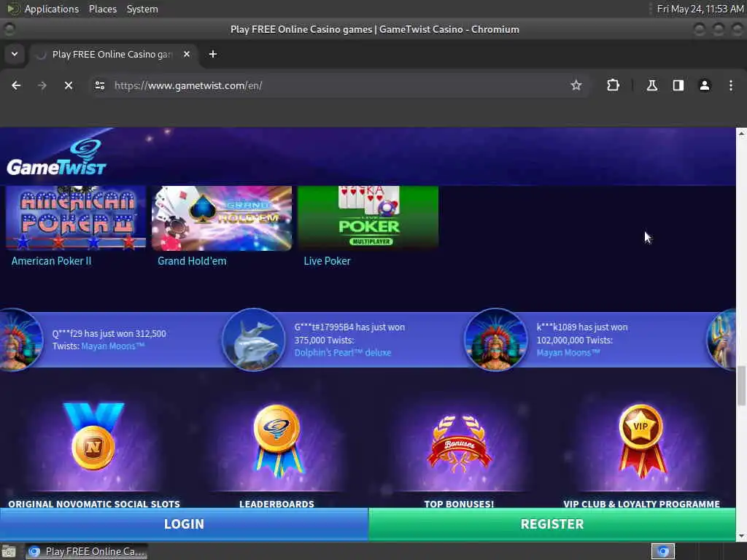Open the Places menu
The width and height of the screenshot is (747, 560).
coord(103,9)
